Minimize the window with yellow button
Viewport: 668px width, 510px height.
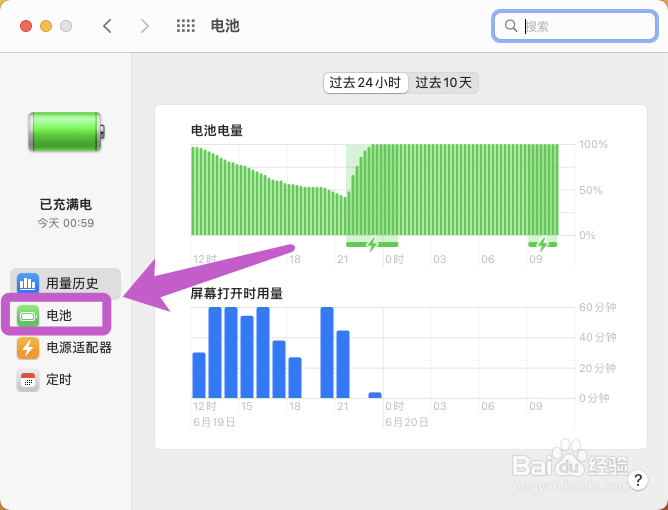pos(46,26)
